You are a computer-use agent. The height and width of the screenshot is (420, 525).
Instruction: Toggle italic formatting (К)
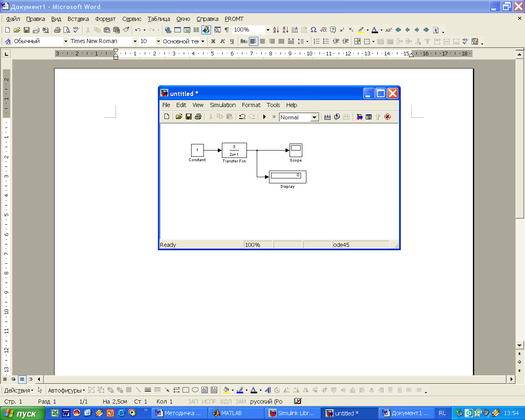222,41
